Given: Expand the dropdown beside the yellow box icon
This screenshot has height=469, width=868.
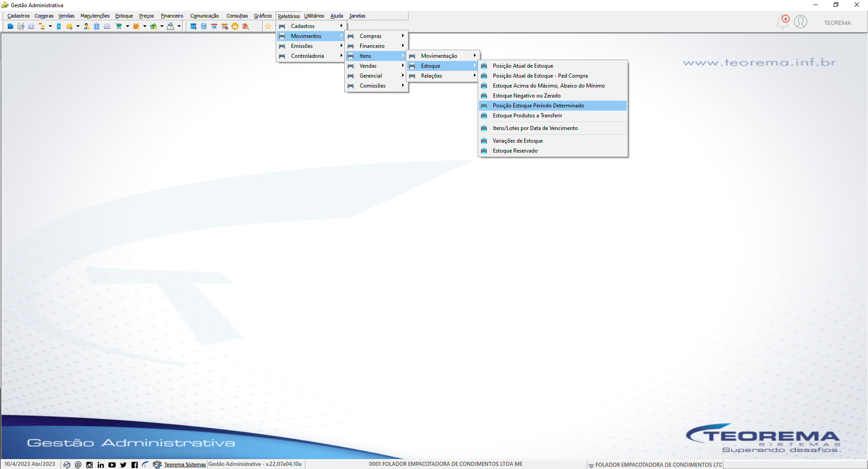Looking at the screenshot, I should pos(78,26).
